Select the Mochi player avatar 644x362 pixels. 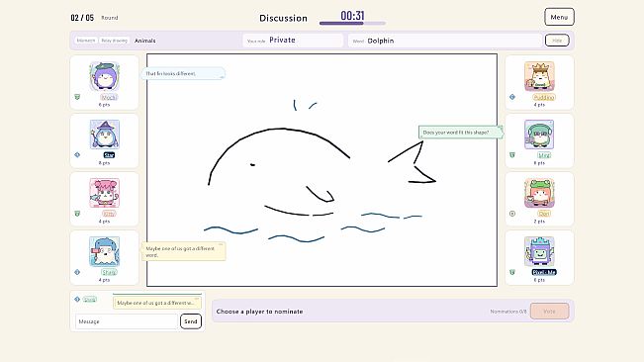(x=104, y=76)
